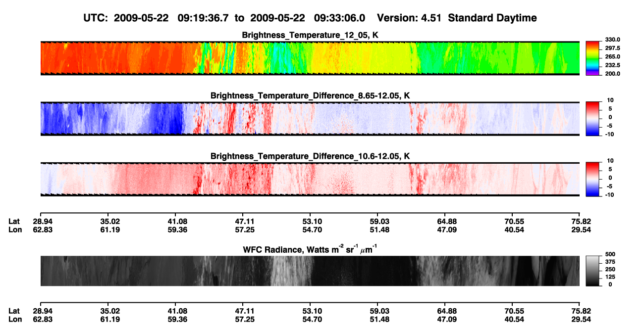Click the Brightness_Temperature_Difference_8.65-12.05, K title
The image size is (644, 330).
tap(310, 95)
